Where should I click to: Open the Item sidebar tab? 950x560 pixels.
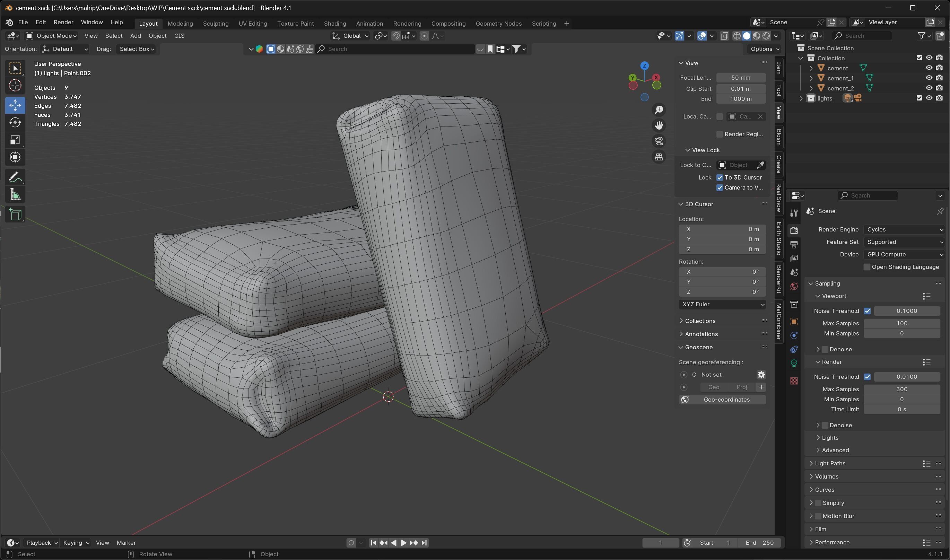tap(779, 68)
